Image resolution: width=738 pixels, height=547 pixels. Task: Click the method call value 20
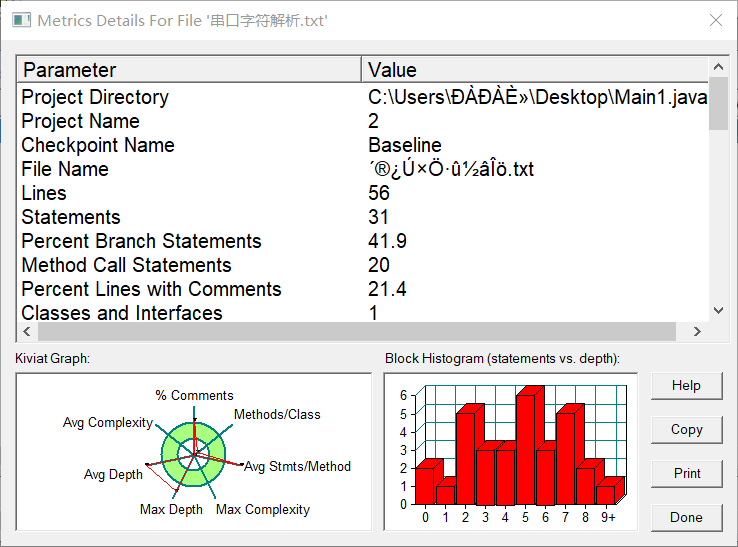click(379, 265)
